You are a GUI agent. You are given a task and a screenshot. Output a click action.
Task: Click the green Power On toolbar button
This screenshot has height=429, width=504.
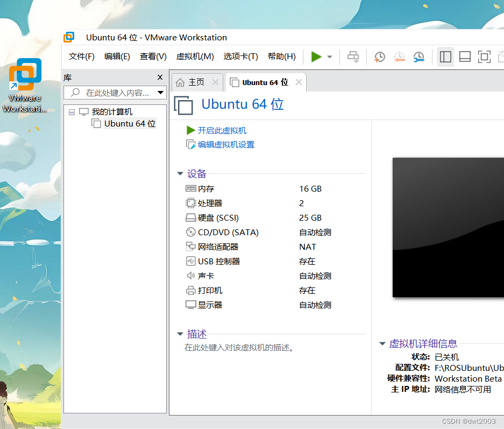(x=316, y=57)
